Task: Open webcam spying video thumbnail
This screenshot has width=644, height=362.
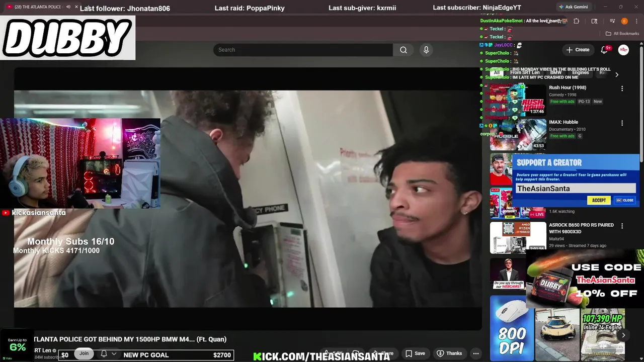Action: click(x=508, y=274)
